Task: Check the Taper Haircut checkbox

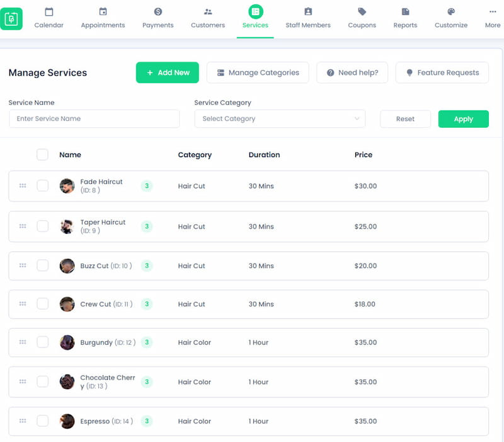Action: pos(42,226)
